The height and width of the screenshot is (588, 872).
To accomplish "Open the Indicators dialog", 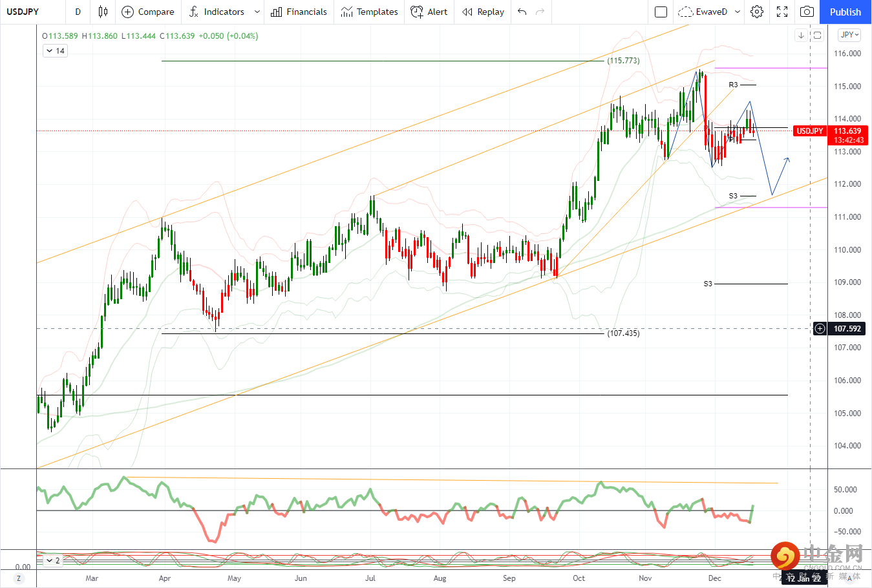I will click(217, 12).
